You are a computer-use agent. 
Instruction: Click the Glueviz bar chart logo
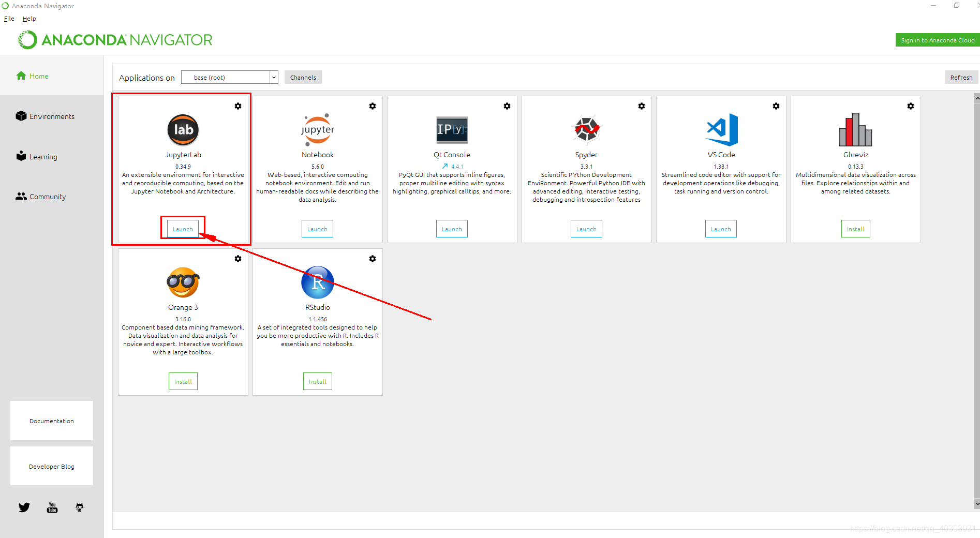(856, 130)
